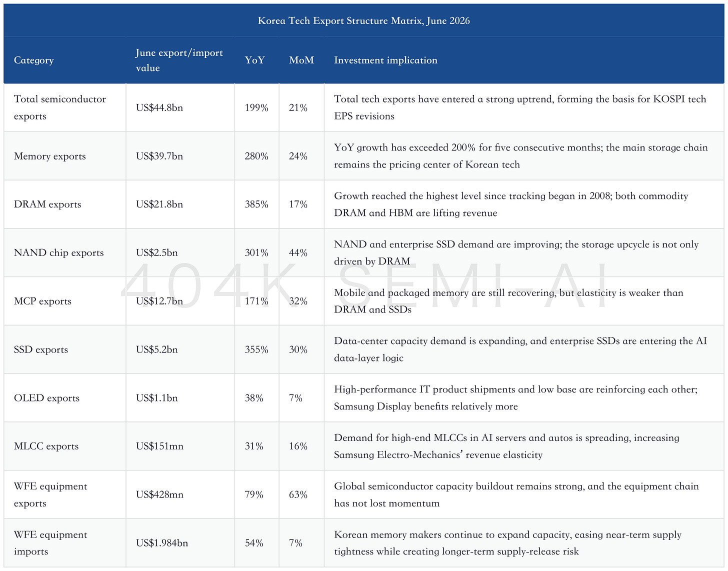The height and width of the screenshot is (571, 728).
Task: Click the MCP exports row label
Action: click(42, 301)
